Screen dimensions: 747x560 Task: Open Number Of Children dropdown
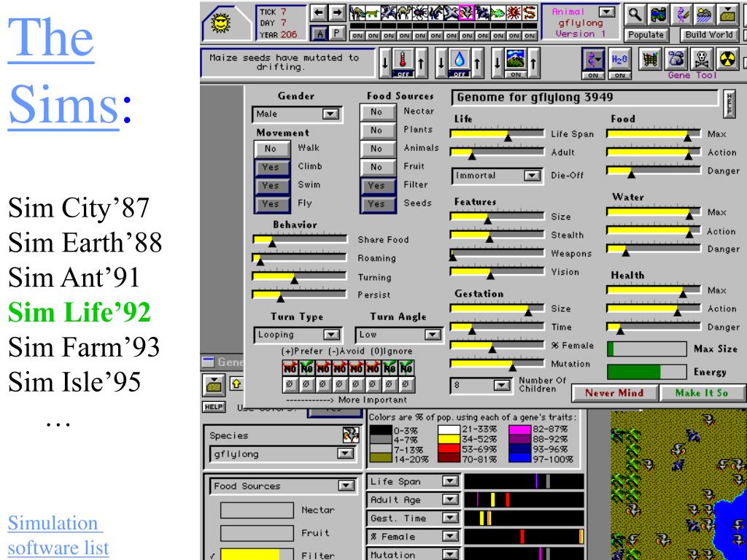481,385
